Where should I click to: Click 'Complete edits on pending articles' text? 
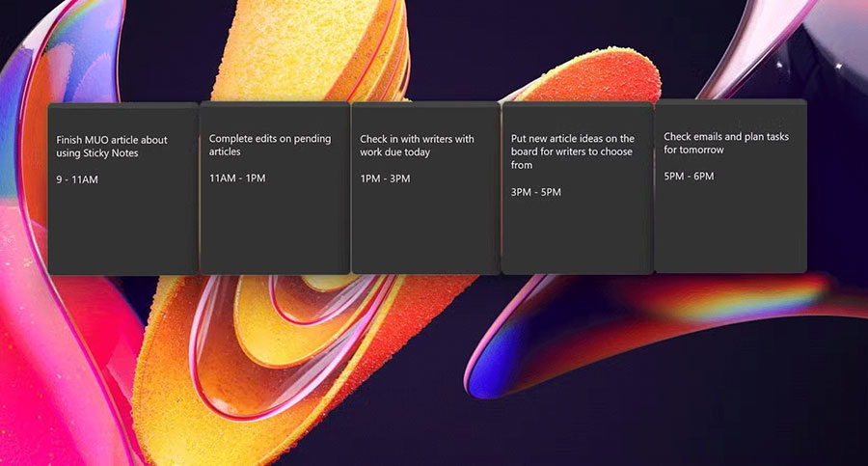click(269, 145)
